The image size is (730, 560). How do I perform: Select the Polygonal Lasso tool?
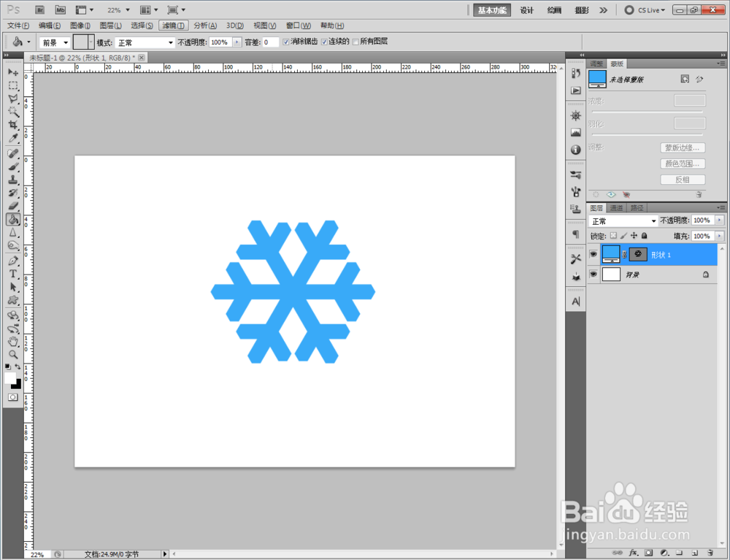(x=13, y=99)
